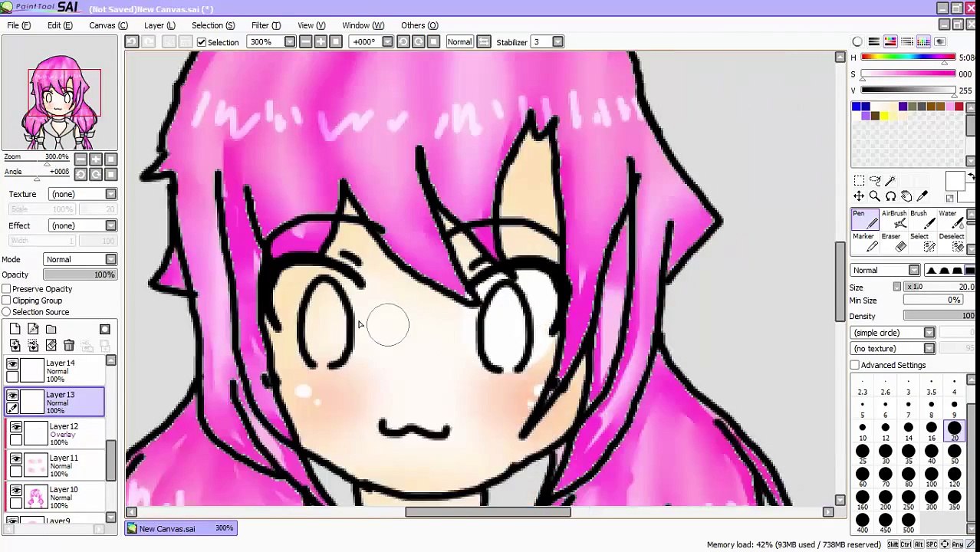The height and width of the screenshot is (552, 980).
Task: Activate the magic wand tool
Action: [x=890, y=181]
